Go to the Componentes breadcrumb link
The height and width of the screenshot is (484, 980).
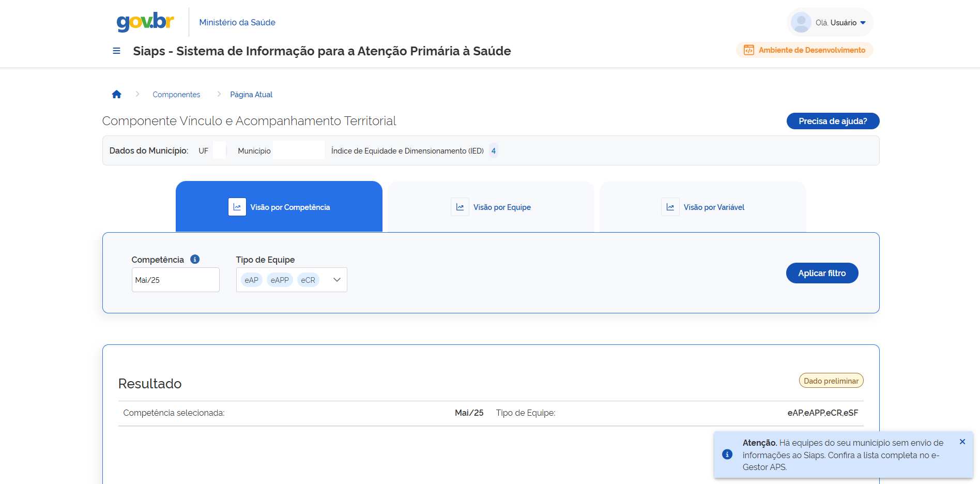click(176, 95)
